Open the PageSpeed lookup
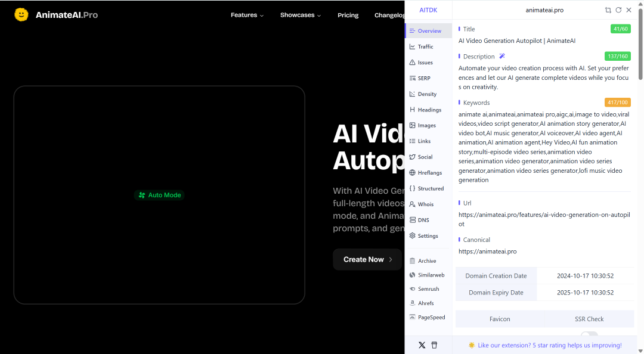The image size is (644, 354). coord(428,317)
